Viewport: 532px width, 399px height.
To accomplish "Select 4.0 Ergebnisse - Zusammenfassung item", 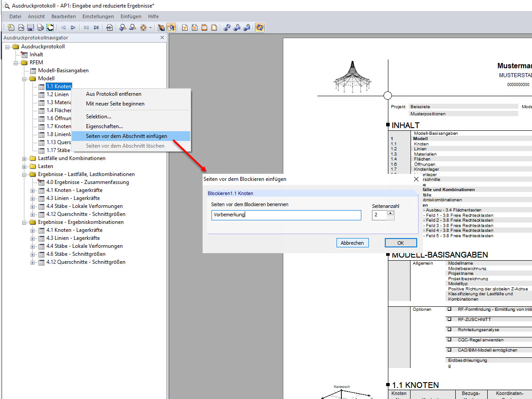I will 88,182.
